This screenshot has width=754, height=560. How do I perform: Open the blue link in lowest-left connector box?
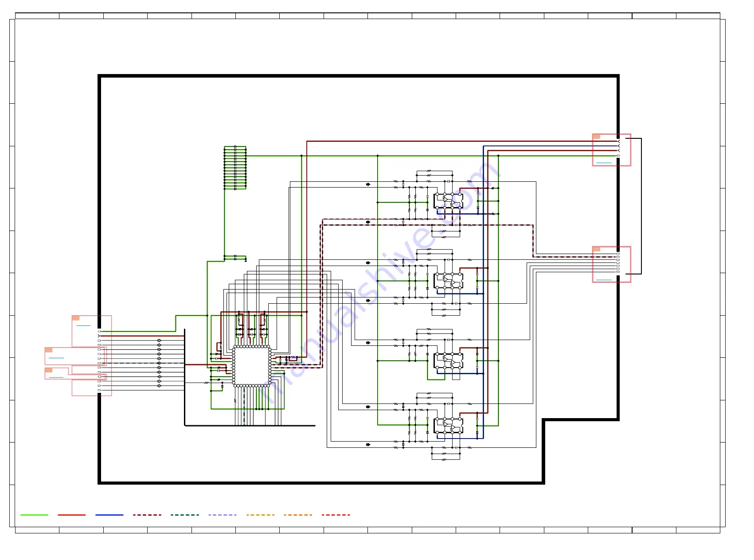56,377
